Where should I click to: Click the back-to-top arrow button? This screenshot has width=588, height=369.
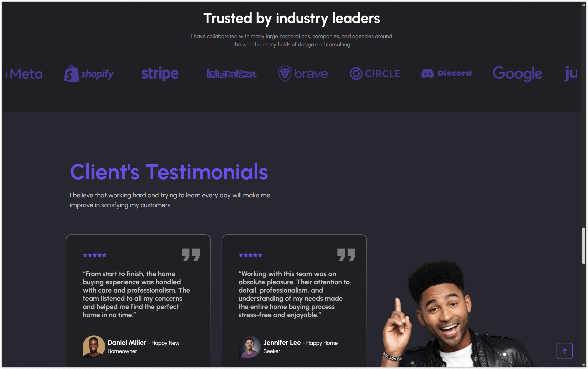coord(564,351)
